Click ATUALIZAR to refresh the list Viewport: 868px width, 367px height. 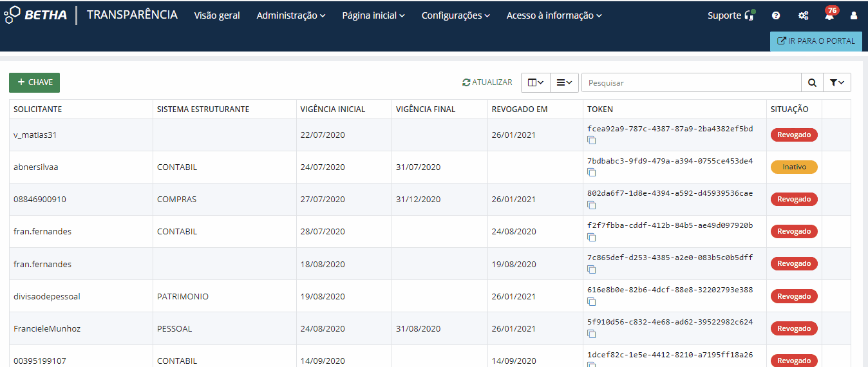pos(487,82)
